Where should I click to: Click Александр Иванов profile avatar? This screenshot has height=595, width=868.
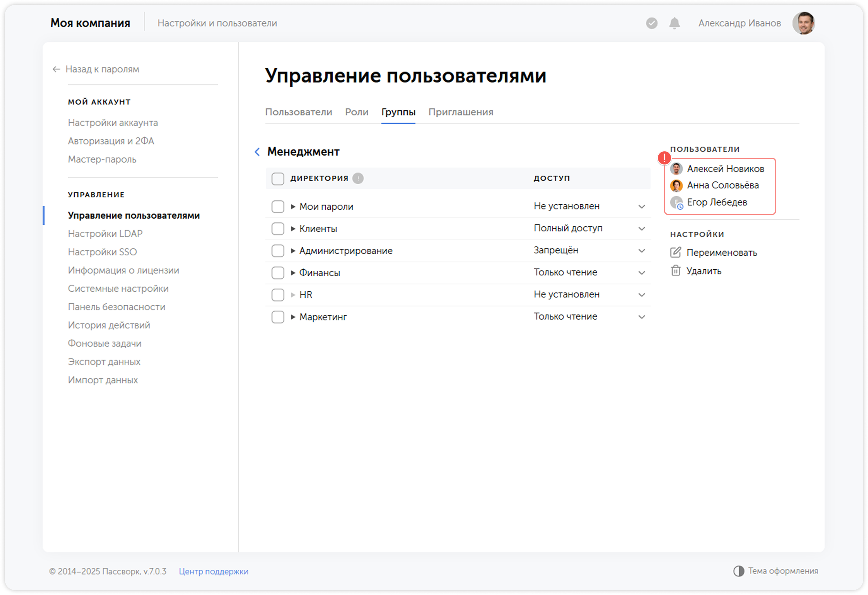(804, 23)
